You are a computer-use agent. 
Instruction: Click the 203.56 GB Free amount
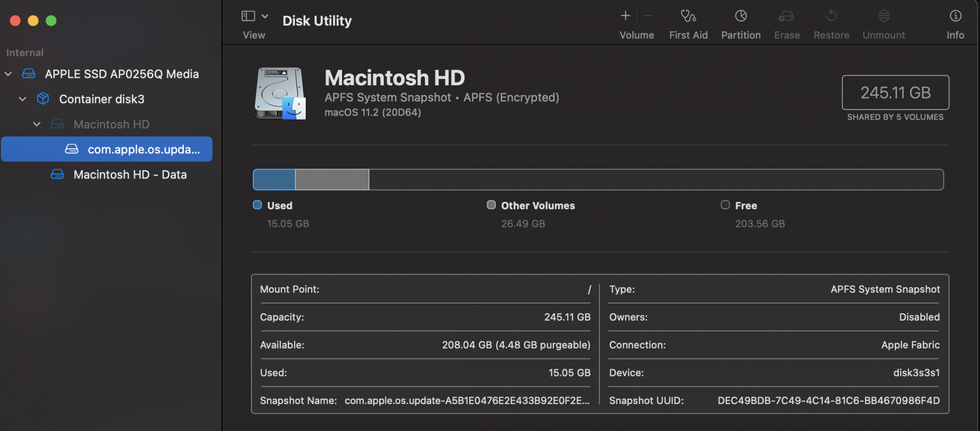[x=760, y=224]
